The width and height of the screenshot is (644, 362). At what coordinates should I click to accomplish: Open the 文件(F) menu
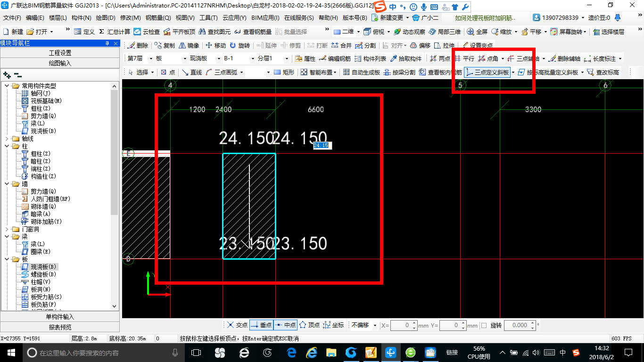tap(12, 18)
